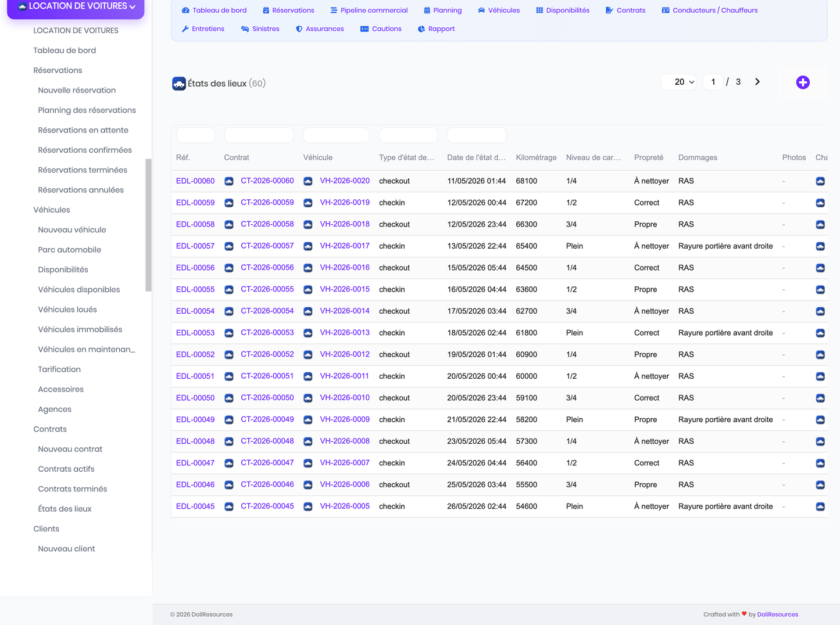This screenshot has height=625, width=840.
Task: Click the car icon next to États des lieux title
Action: (179, 84)
